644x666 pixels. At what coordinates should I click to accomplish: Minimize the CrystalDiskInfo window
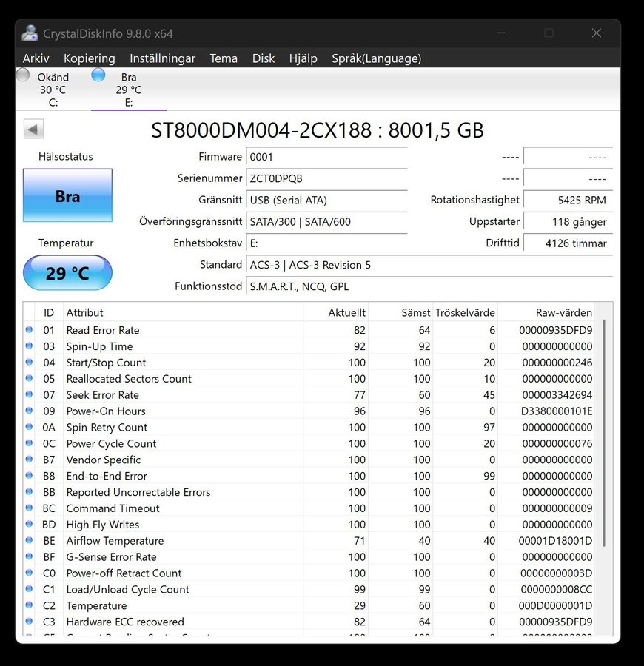pyautogui.click(x=502, y=33)
